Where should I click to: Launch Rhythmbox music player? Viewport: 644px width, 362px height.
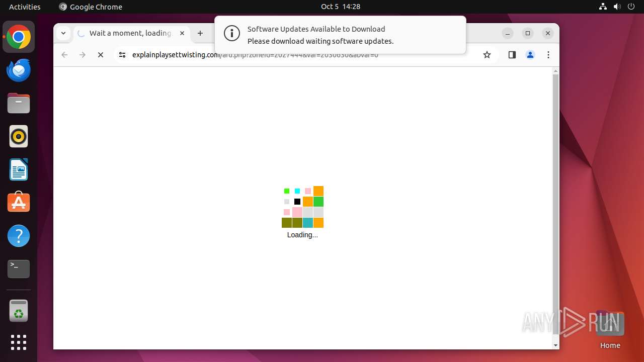19,136
